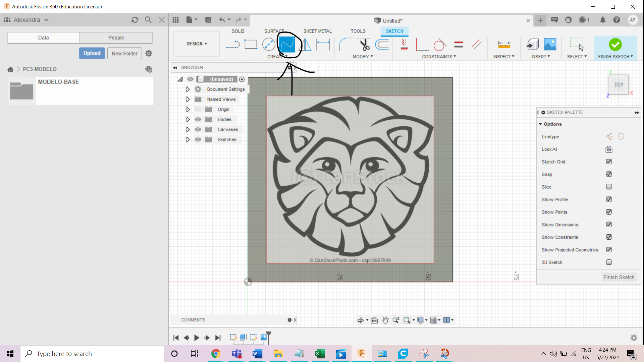
Task: Switch to the TOOLS tab
Action: click(358, 31)
